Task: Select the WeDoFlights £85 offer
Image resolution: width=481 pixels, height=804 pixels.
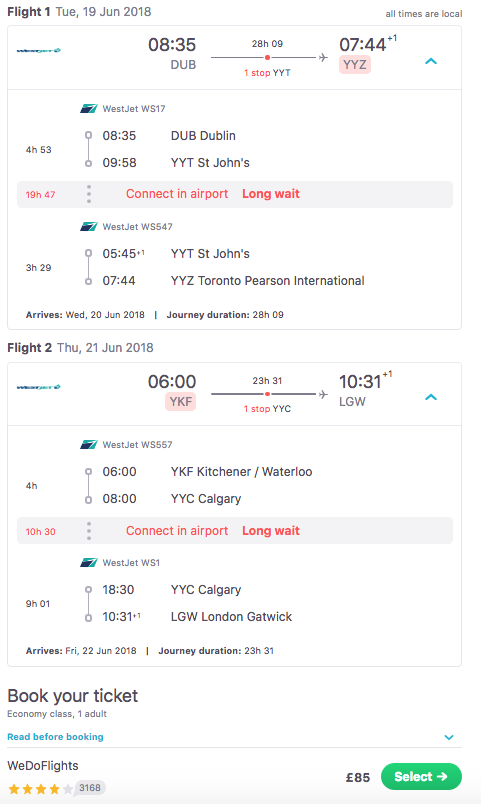Action: click(x=421, y=777)
